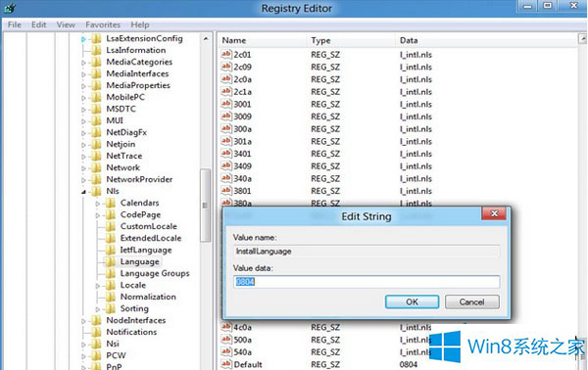Open the Help menu
The image size is (588, 370).
click(140, 24)
